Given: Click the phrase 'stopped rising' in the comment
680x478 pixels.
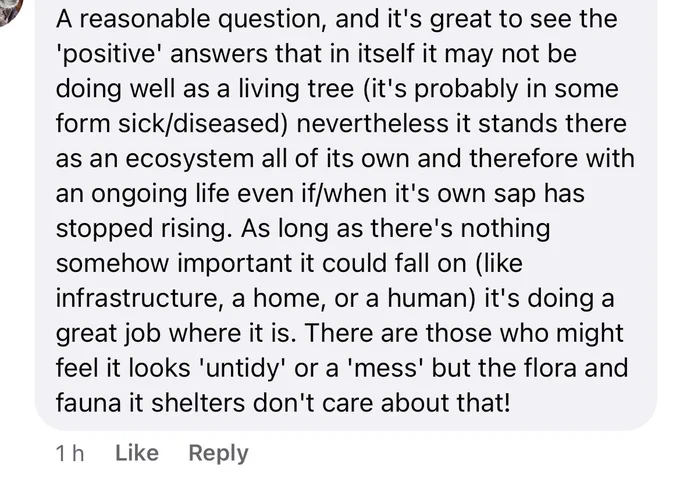Looking at the screenshot, I should (x=141, y=229).
